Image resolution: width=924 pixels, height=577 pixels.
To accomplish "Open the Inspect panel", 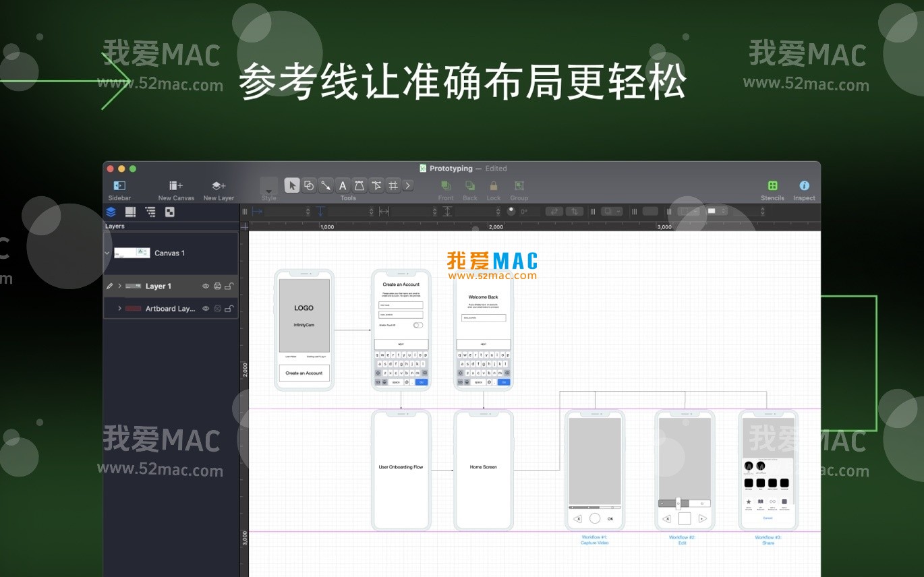I will tap(804, 186).
